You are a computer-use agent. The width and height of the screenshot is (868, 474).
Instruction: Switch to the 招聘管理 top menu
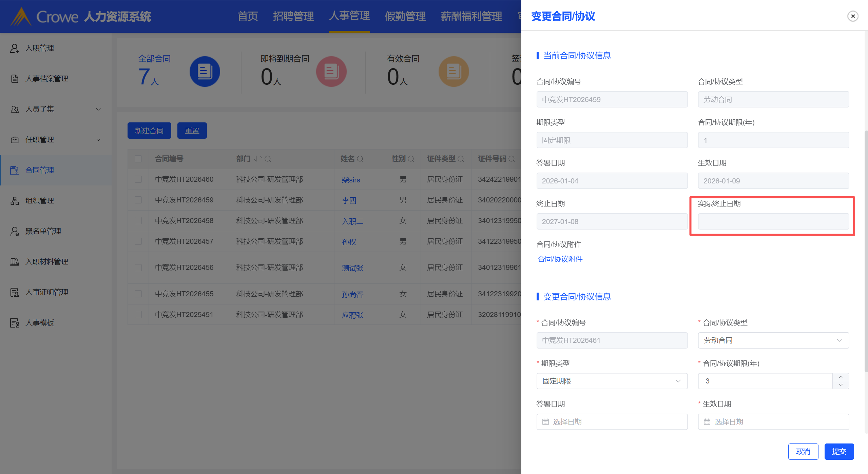click(x=293, y=16)
